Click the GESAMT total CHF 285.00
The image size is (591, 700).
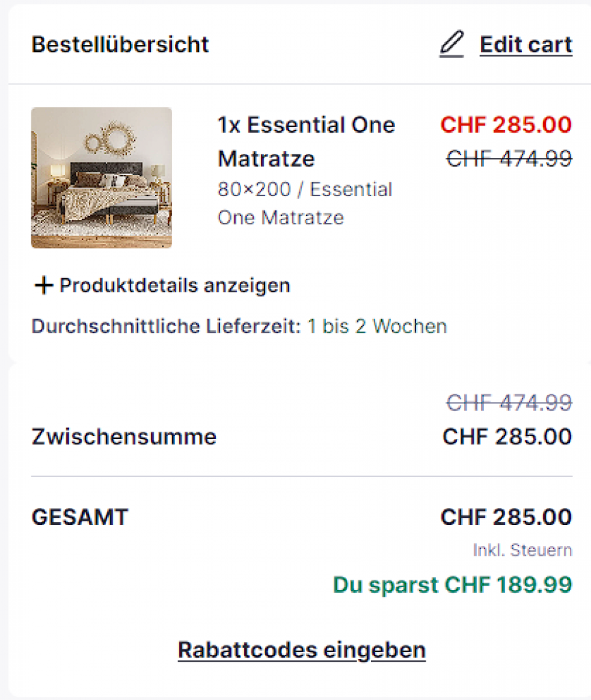506,517
